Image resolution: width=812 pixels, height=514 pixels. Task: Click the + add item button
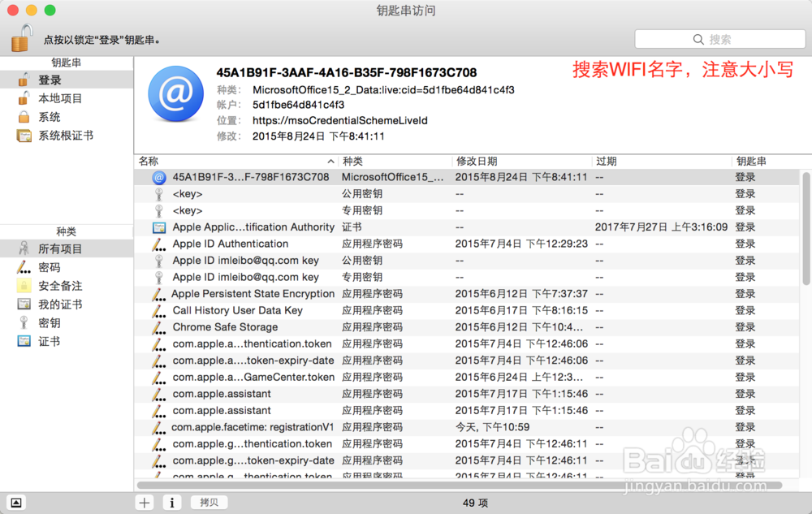(x=145, y=503)
